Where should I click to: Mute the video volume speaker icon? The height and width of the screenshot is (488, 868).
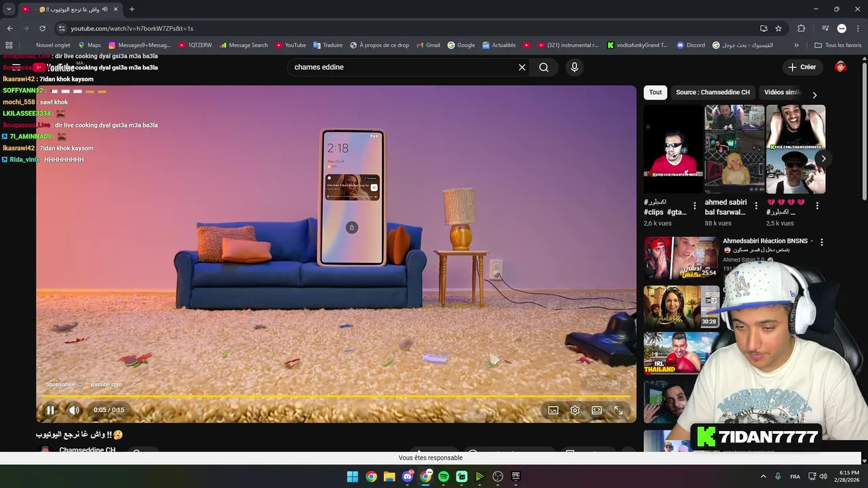[x=74, y=410]
